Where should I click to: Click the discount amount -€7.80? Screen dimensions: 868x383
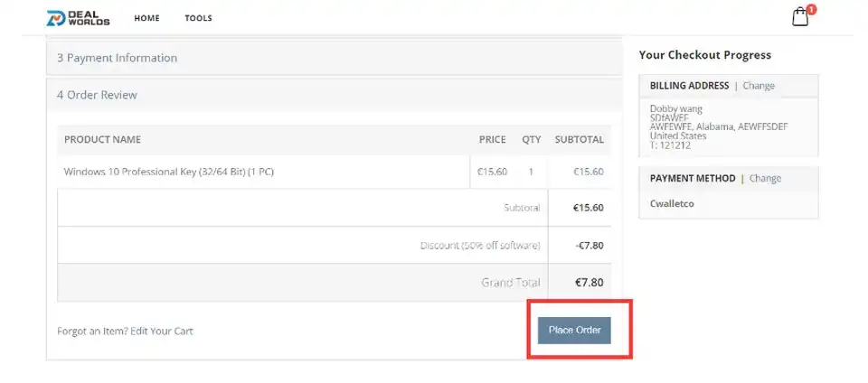[x=589, y=246]
